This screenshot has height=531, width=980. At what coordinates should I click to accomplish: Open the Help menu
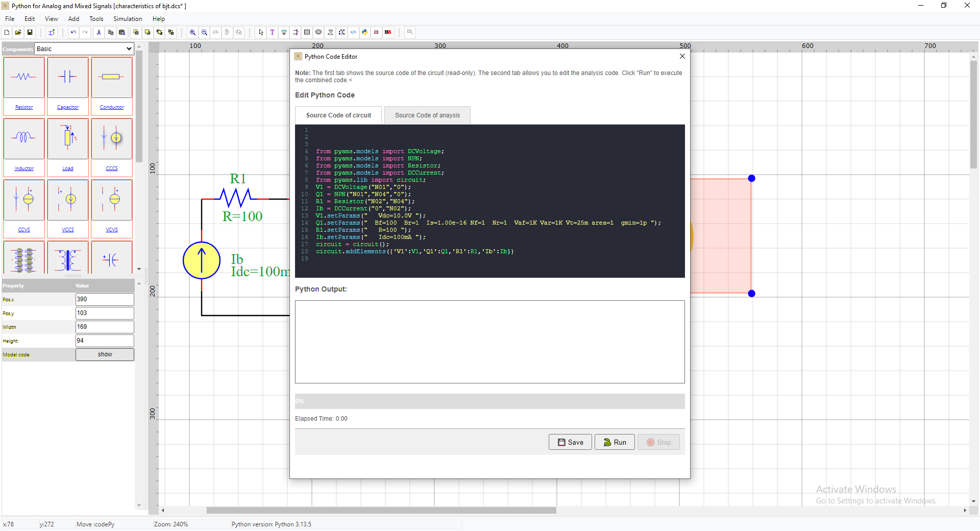[159, 19]
